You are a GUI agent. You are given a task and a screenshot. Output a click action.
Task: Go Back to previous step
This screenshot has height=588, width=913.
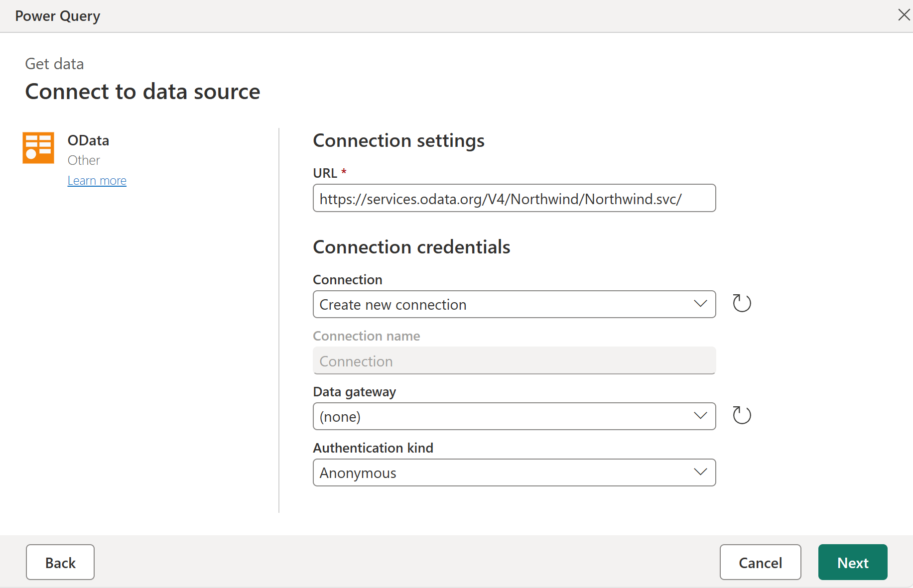point(60,562)
